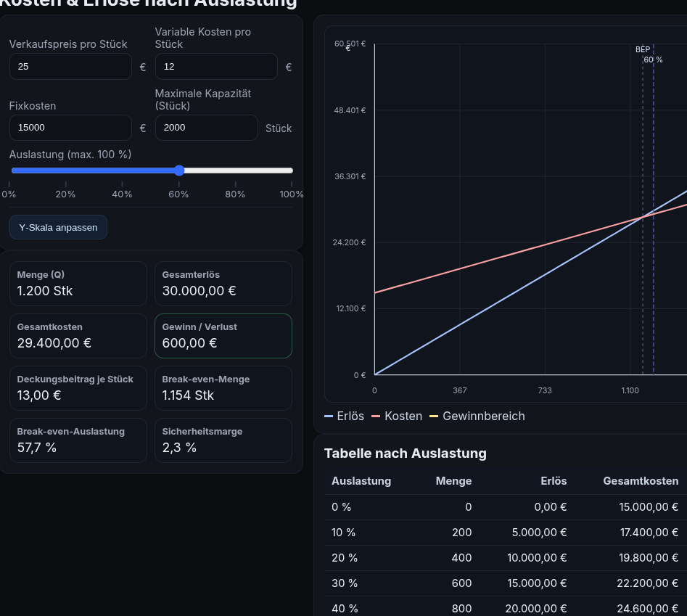Click the y-axis label 48.401 €
The width and height of the screenshot is (687, 616).
point(350,110)
